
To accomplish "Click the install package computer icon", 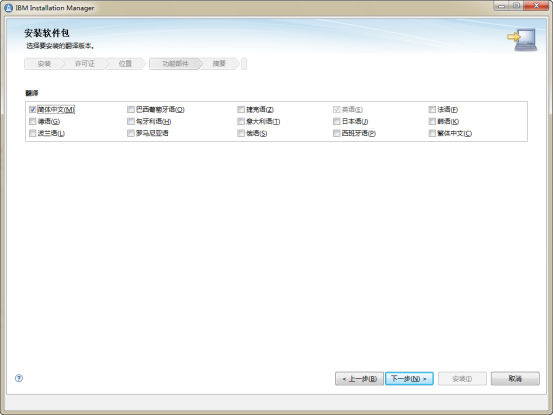I will pos(522,40).
